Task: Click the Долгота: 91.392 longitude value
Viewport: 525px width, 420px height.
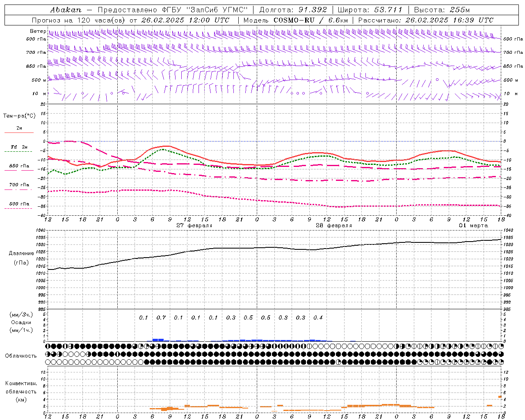Action: pyautogui.click(x=293, y=10)
